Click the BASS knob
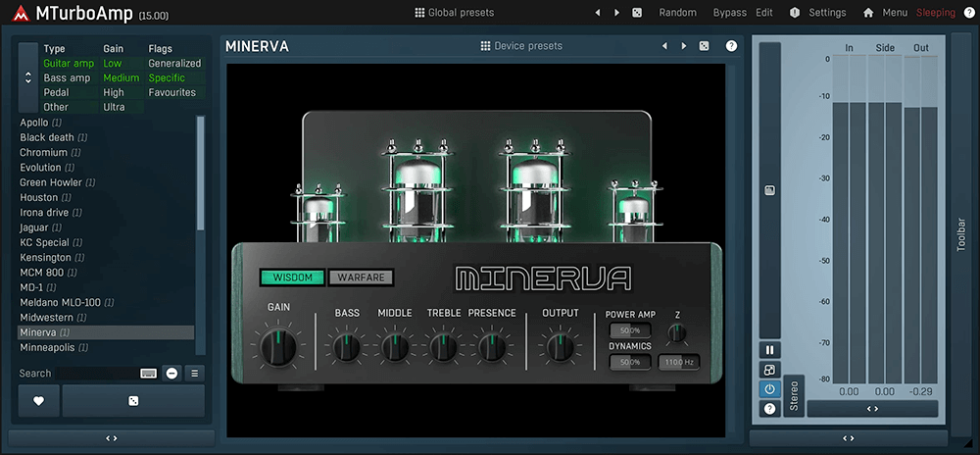This screenshot has width=980, height=455. click(x=347, y=347)
